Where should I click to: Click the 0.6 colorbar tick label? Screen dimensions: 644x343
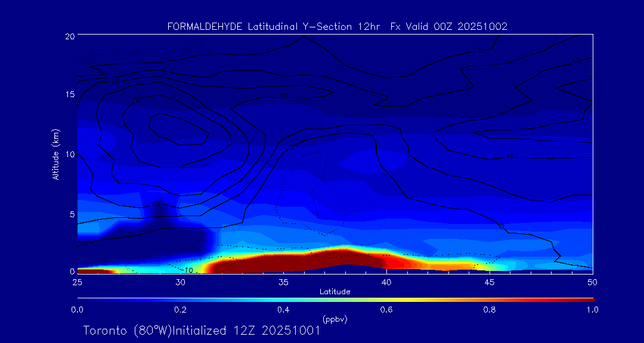[x=386, y=310]
